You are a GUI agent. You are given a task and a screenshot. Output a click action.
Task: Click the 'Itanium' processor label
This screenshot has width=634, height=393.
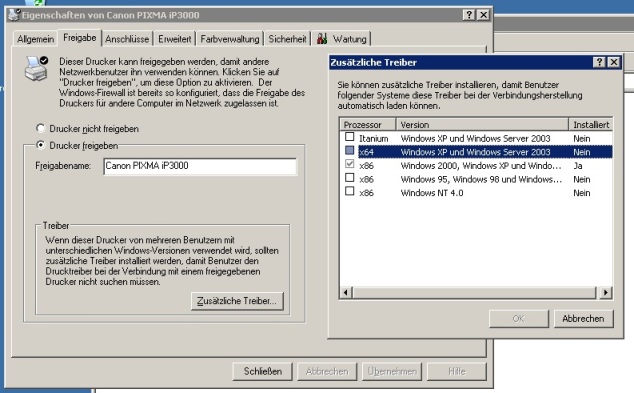coord(374,139)
